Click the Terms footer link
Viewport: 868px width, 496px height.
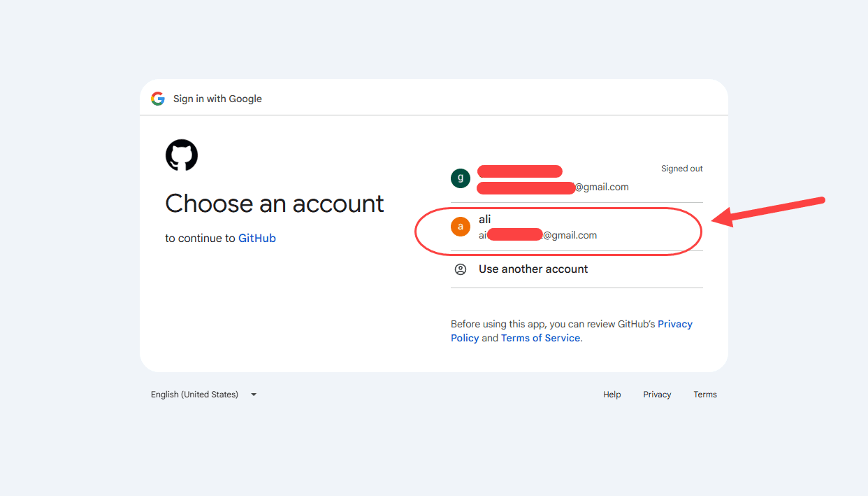(x=705, y=395)
